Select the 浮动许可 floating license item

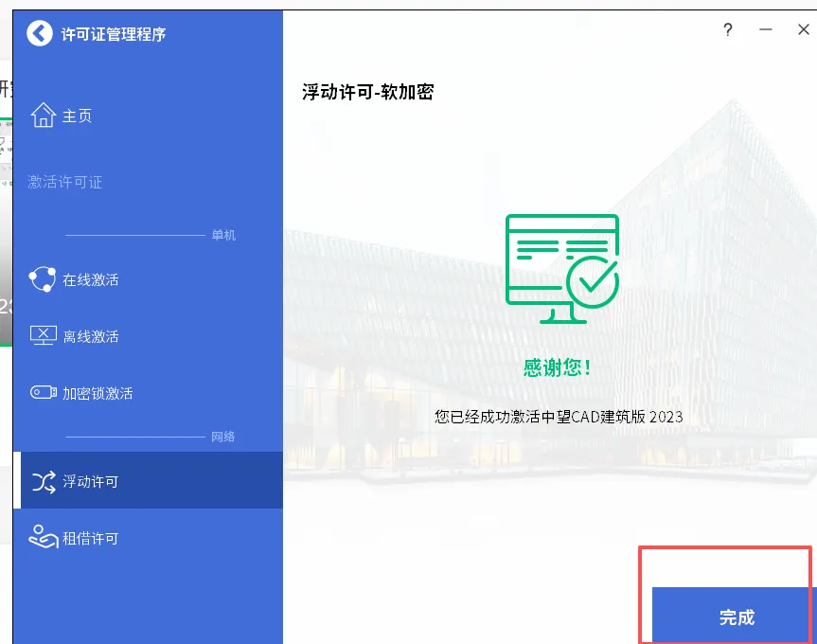pyautogui.click(x=149, y=480)
